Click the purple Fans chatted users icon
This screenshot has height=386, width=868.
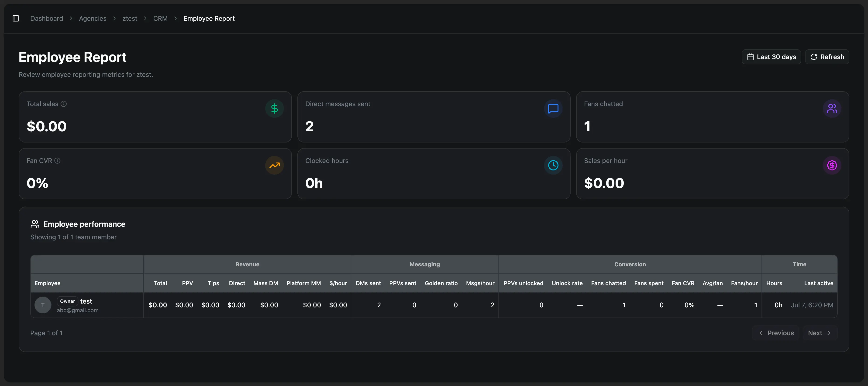[832, 108]
